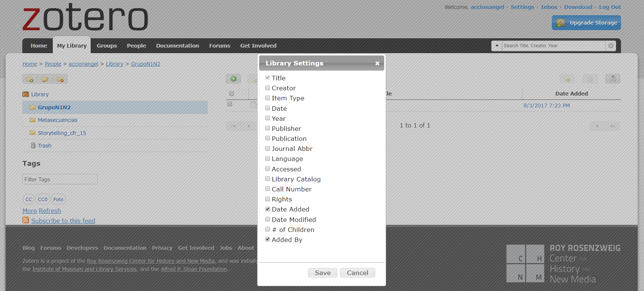The image size is (644, 291).
Task: Click the delete collection folder icon
Action: (60, 79)
